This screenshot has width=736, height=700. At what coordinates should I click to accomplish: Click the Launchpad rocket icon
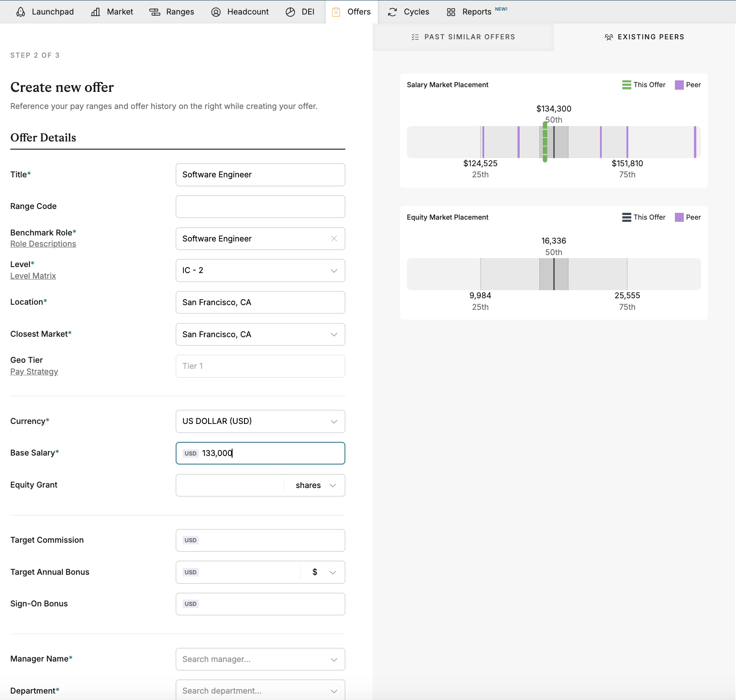tap(21, 12)
